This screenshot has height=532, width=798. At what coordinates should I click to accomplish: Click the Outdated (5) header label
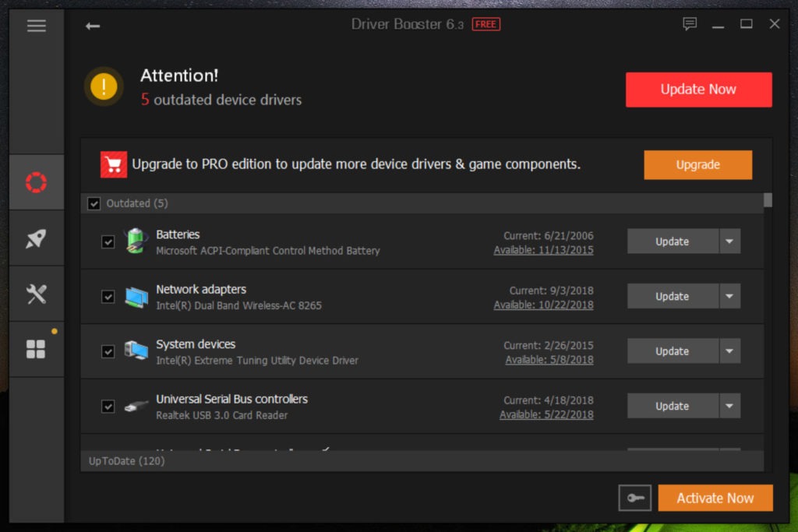coord(137,203)
